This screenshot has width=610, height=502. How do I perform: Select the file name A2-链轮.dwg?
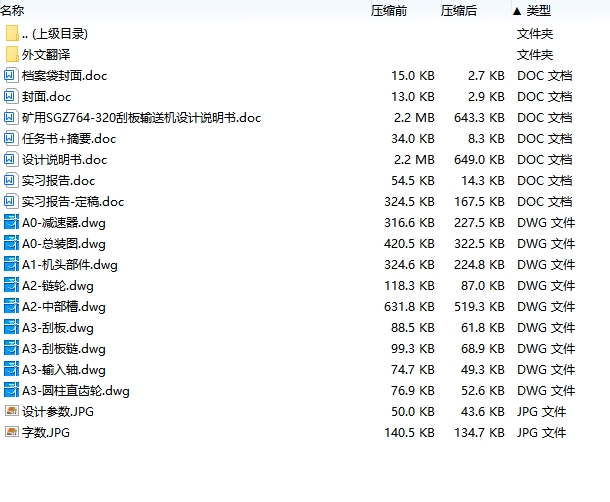pyautogui.click(x=58, y=286)
